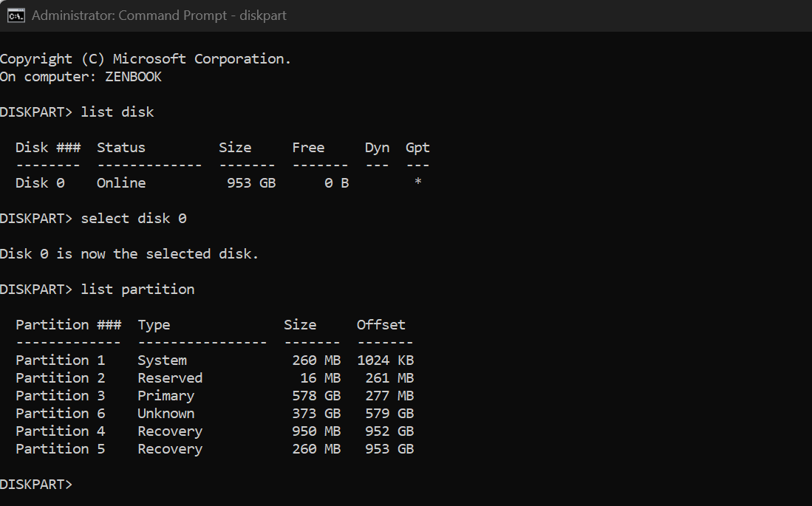Select the 'Partition 3' row label
Screen dimensions: 812x506
60,396
